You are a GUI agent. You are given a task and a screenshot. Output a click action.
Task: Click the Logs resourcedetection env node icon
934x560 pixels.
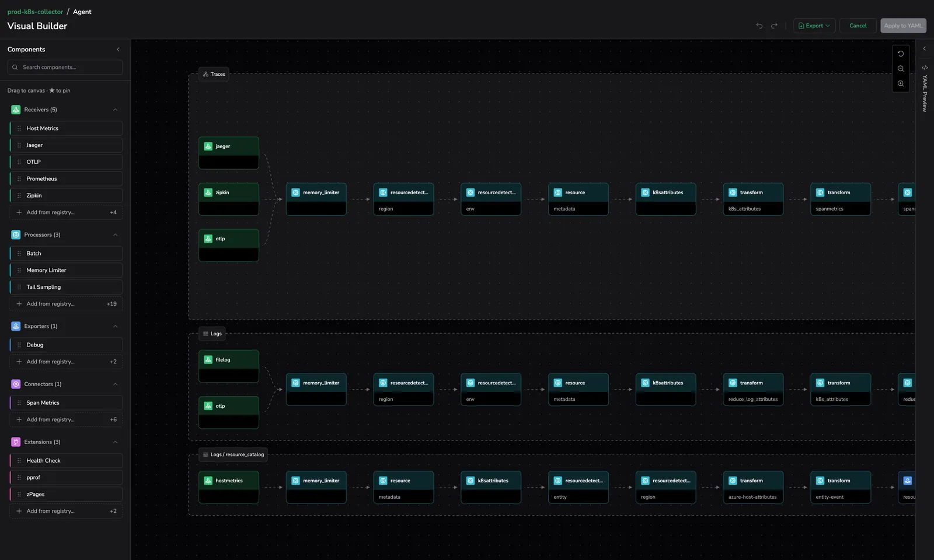point(470,383)
